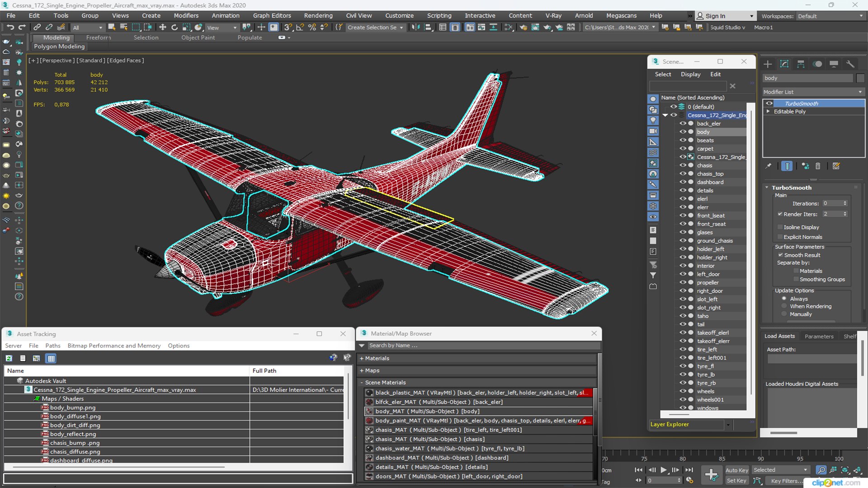Hide the body object eye icon
The width and height of the screenshot is (868, 488).
pos(683,132)
